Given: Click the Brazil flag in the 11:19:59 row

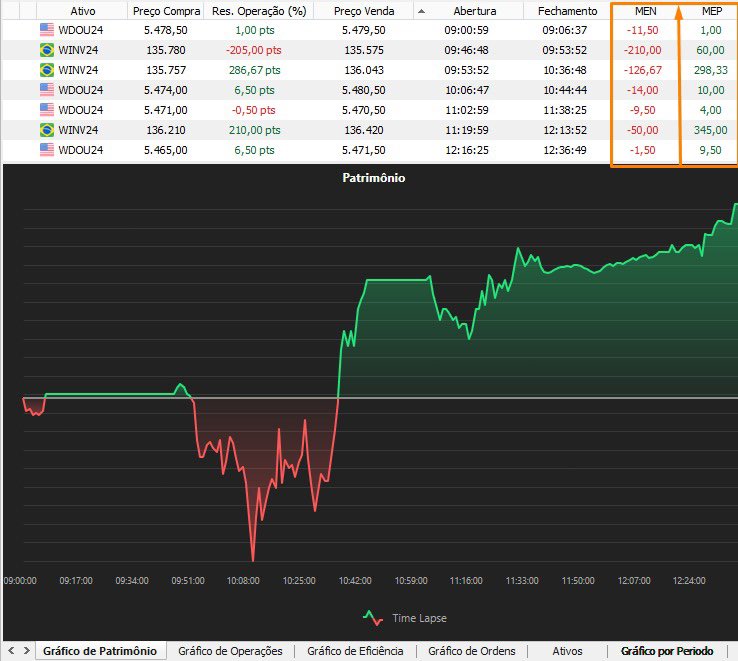Looking at the screenshot, I should (x=47, y=129).
